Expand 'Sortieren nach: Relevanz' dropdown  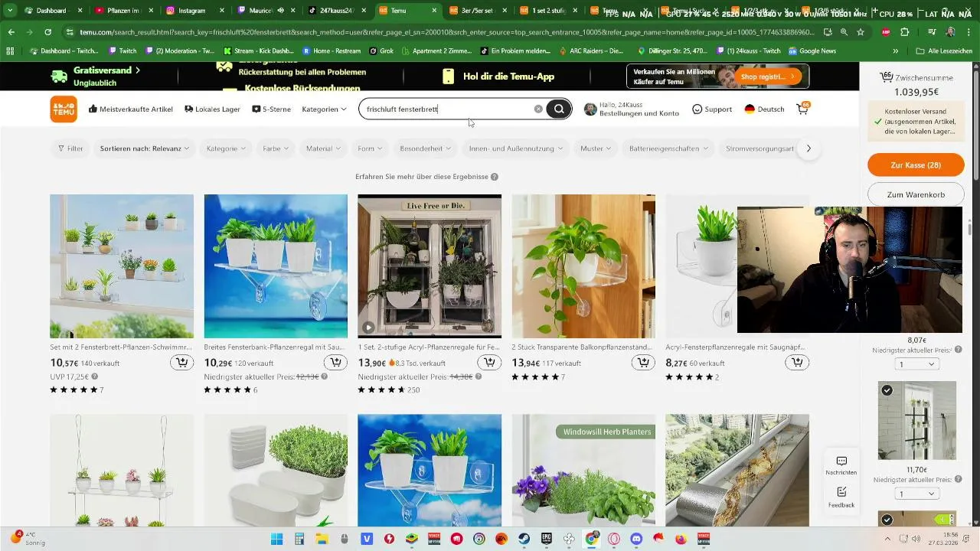click(145, 148)
